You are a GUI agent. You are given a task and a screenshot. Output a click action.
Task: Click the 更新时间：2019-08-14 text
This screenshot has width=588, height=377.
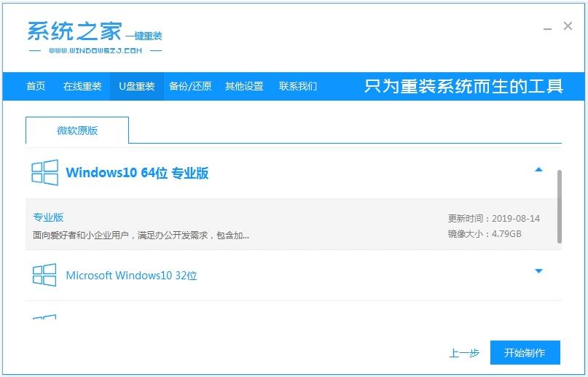493,218
